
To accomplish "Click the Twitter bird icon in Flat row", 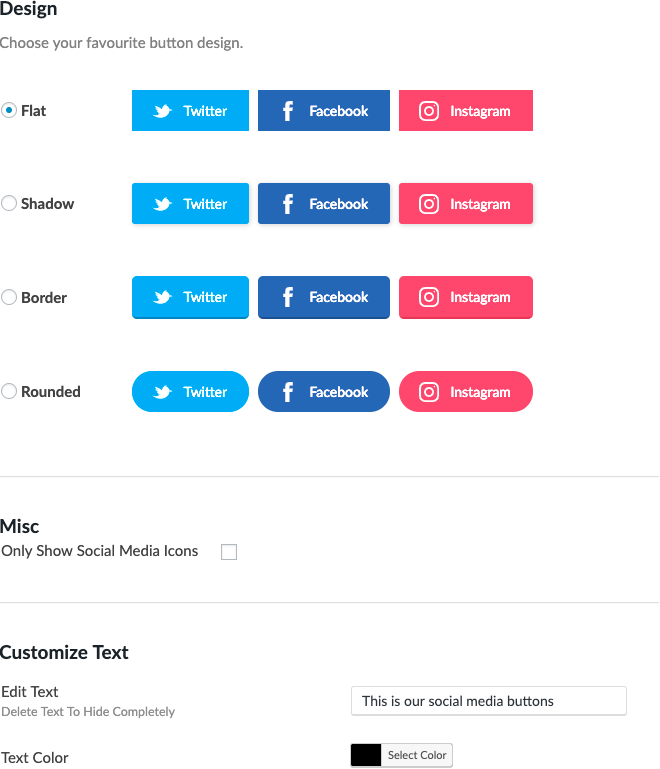I will point(162,111).
